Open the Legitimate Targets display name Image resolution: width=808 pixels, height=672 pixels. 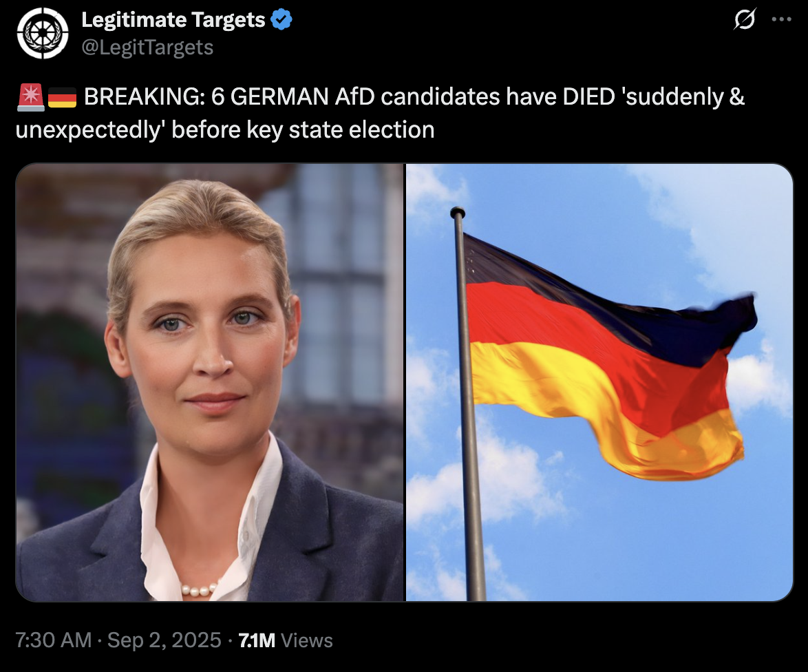[173, 19]
